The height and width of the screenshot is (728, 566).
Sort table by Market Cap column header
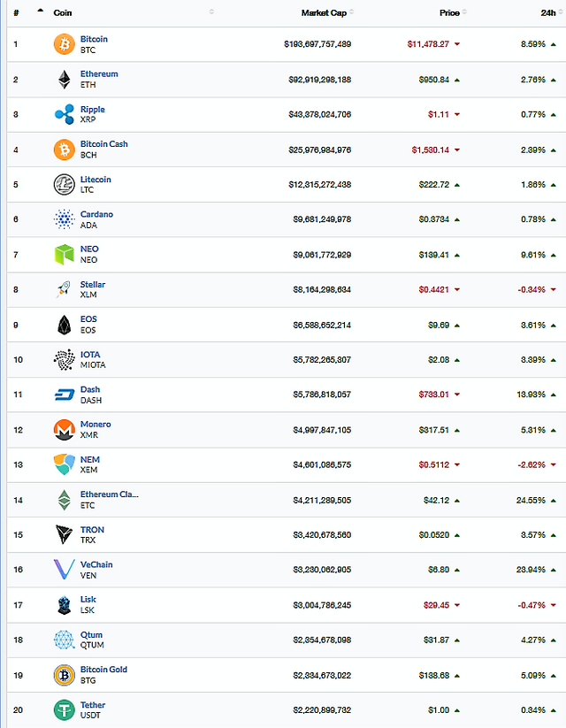[x=324, y=12]
